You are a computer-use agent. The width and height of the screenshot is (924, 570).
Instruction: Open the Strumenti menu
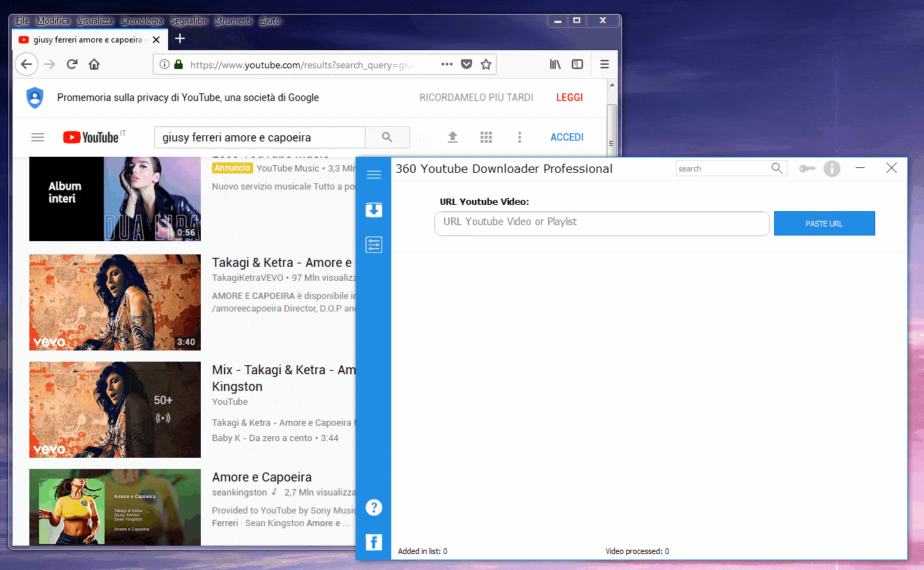(x=233, y=21)
